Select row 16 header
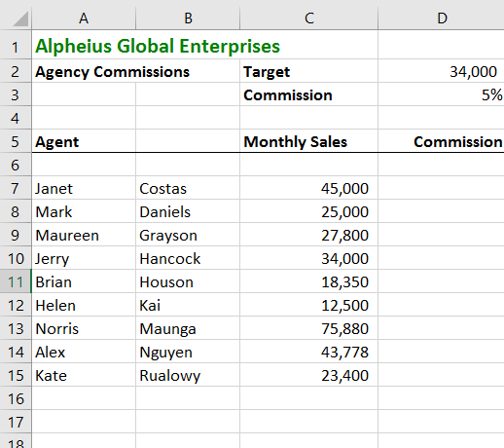This screenshot has width=504, height=448. tap(16, 398)
